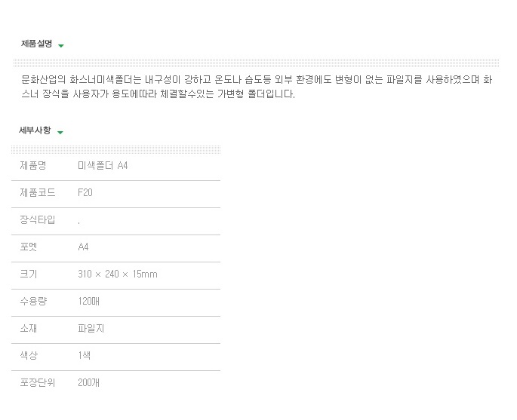
Task: Click the 수용량 row label
Action: point(33,301)
